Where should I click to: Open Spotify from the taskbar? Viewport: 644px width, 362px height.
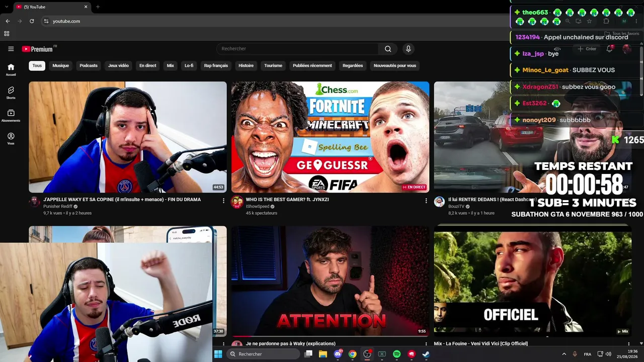click(396, 354)
